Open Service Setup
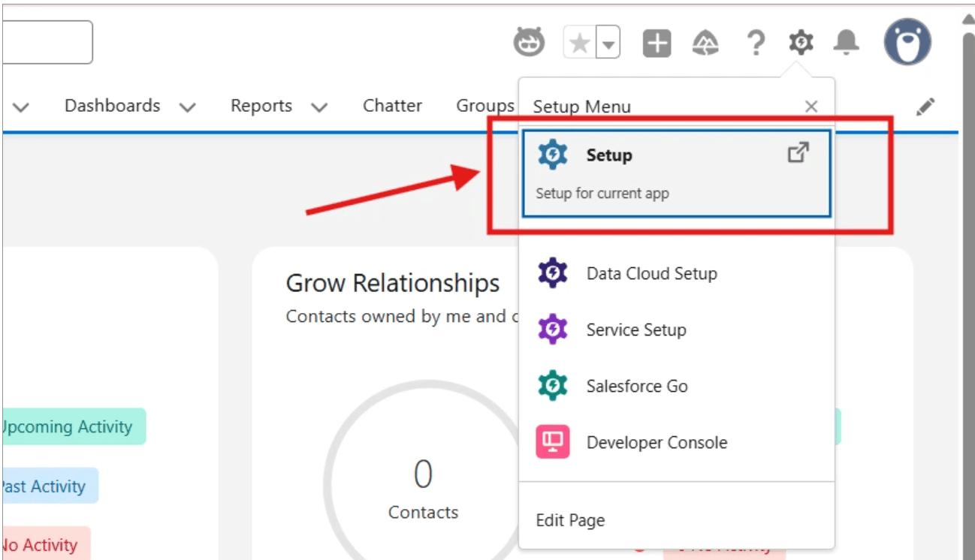 point(635,330)
